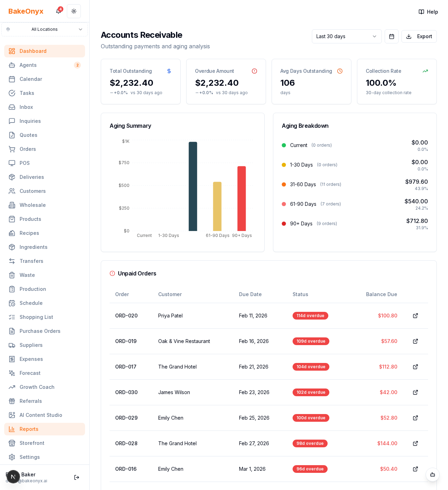Open the Help link
The height and width of the screenshot is (490, 448).
point(428,12)
